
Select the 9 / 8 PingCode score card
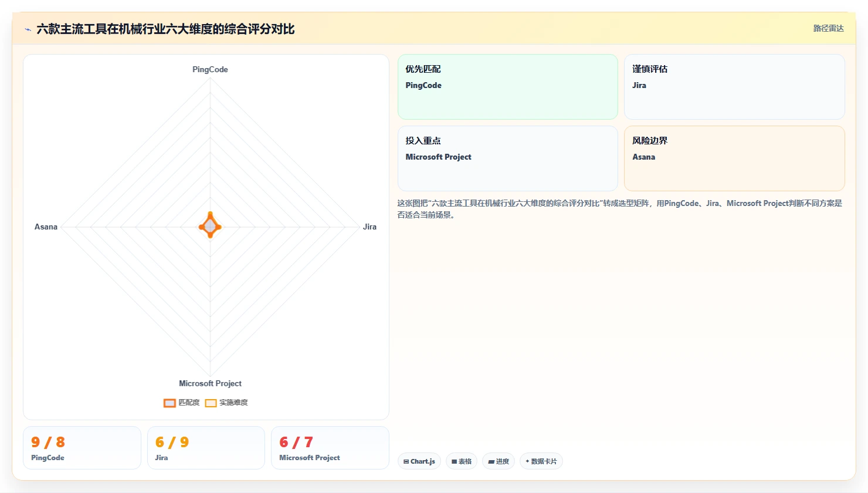coord(82,448)
